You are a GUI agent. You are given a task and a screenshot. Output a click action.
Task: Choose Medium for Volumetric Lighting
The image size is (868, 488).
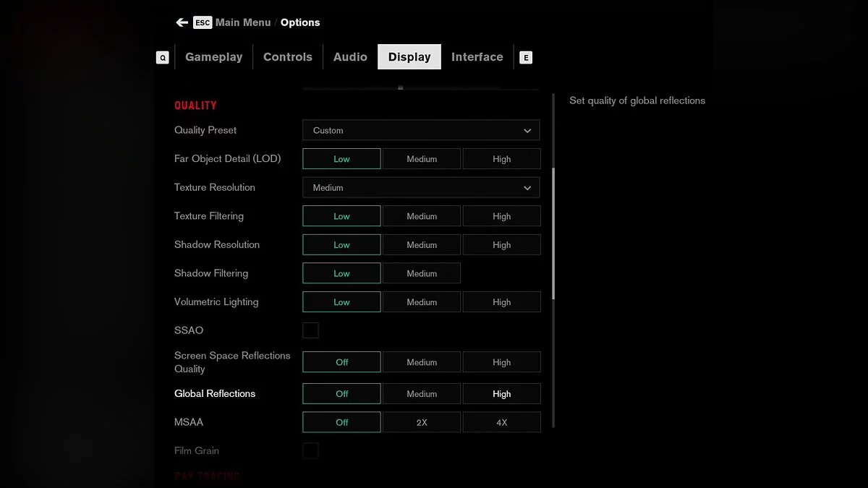click(421, 302)
